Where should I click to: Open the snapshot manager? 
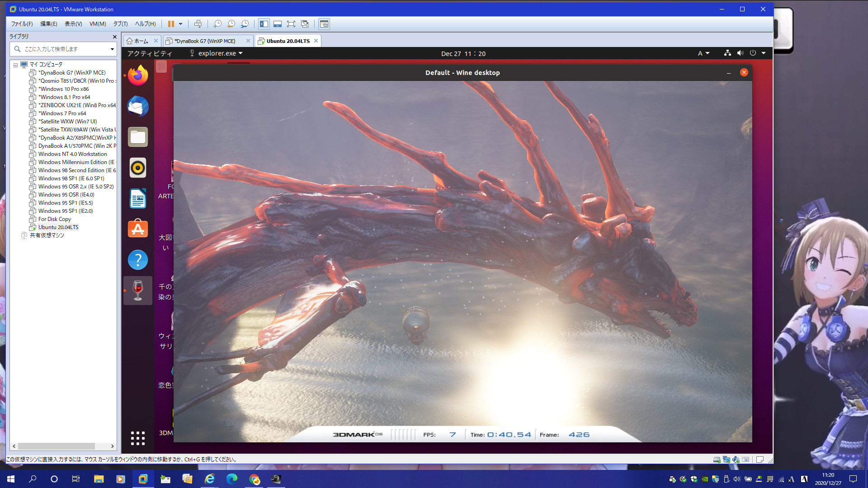245,24
